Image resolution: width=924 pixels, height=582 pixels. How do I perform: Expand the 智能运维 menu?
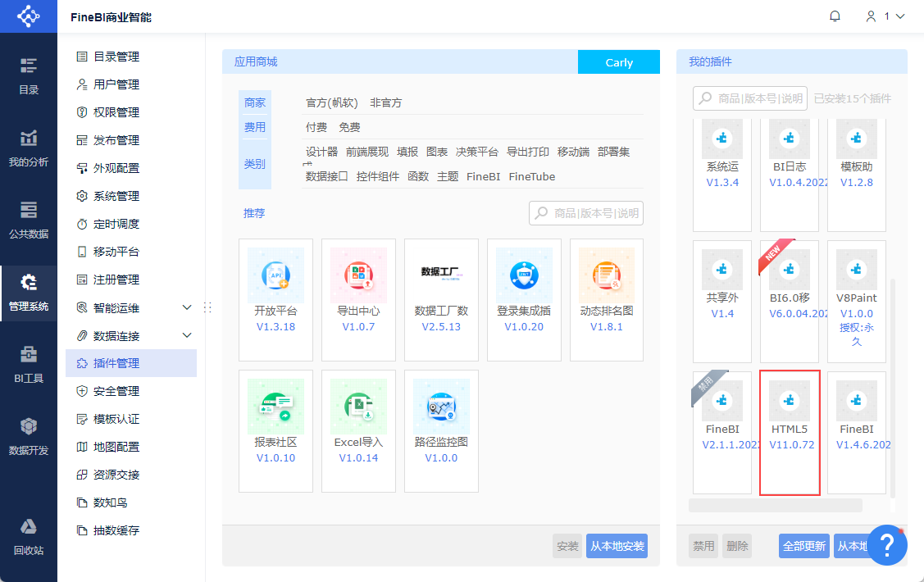(x=187, y=307)
